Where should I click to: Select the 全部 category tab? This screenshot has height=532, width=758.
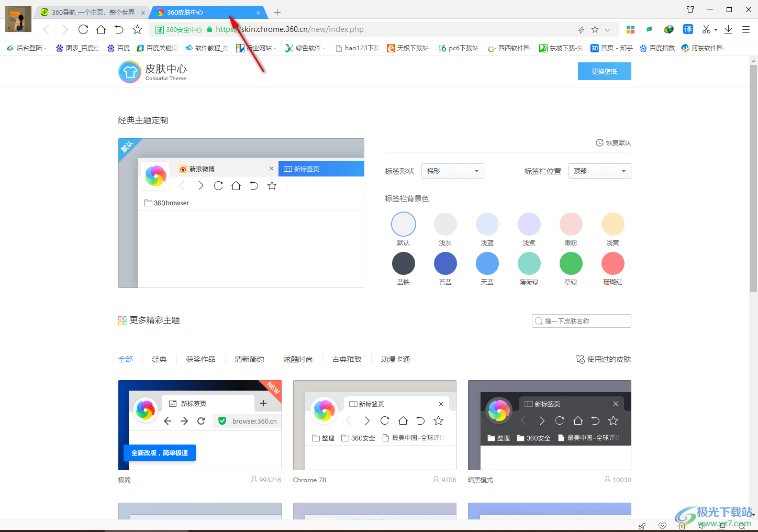126,359
